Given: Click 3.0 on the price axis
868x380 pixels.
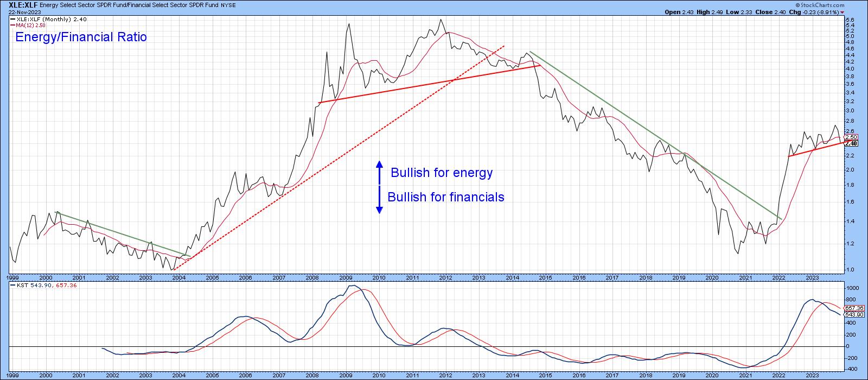Looking at the screenshot, I should 850,111.
